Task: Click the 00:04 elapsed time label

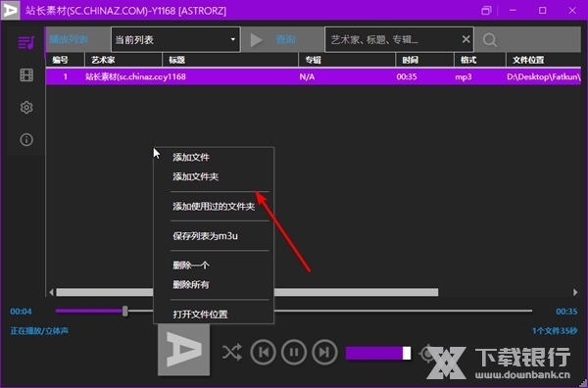Action: (x=21, y=312)
